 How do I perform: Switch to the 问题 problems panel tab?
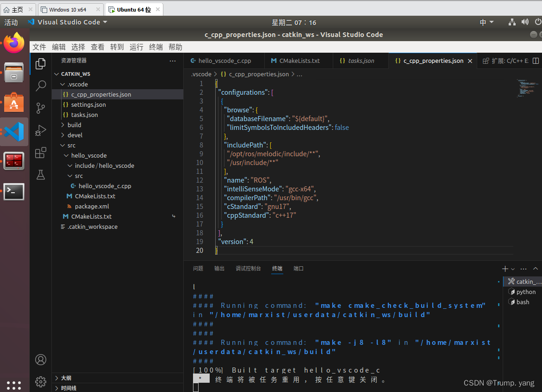pos(198,269)
